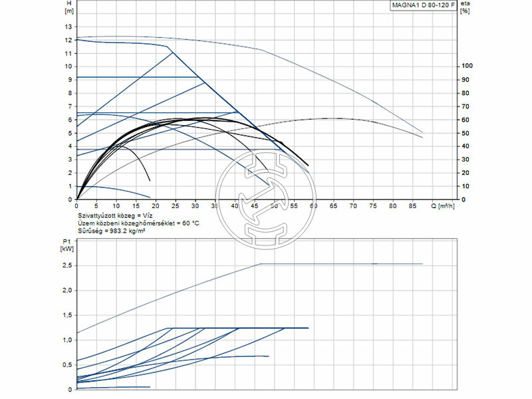Click the 2,5 tick on the P1 axis
The width and height of the screenshot is (532, 399).
click(66, 265)
